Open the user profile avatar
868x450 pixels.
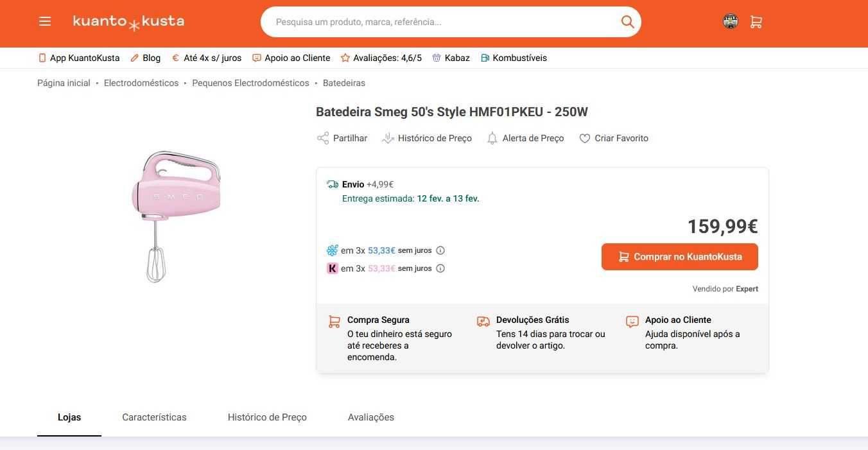[x=731, y=21]
